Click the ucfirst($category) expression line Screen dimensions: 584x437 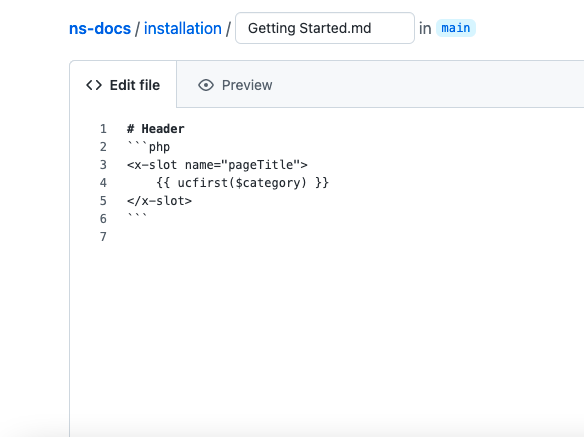[242, 183]
